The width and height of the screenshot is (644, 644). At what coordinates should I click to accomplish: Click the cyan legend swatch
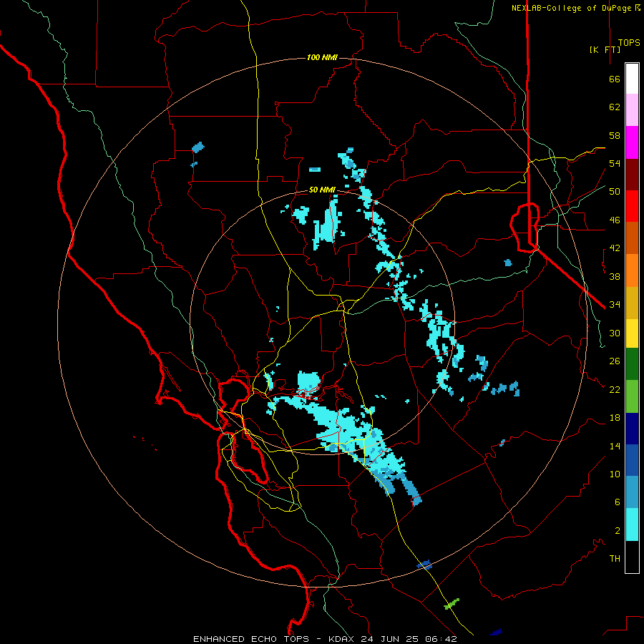coord(632,525)
